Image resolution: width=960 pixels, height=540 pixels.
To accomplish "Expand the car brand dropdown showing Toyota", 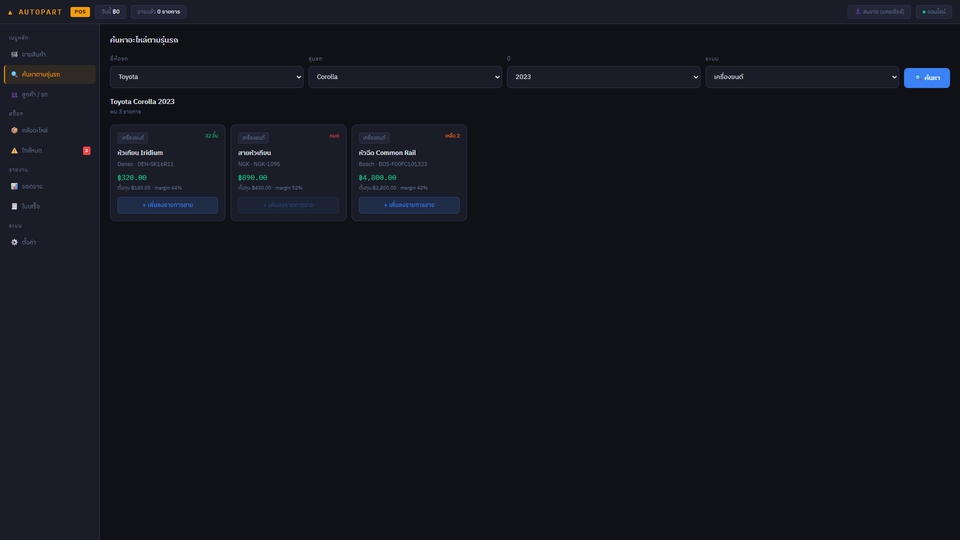I will tap(206, 77).
